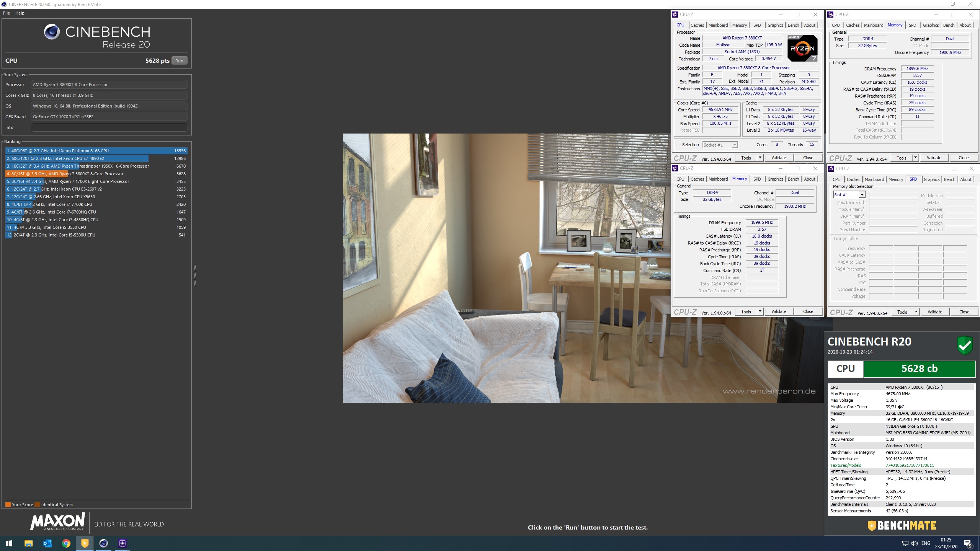Image resolution: width=980 pixels, height=551 pixels.
Task: Click the Core Speed 4673.91 MHz value
Action: (x=720, y=109)
